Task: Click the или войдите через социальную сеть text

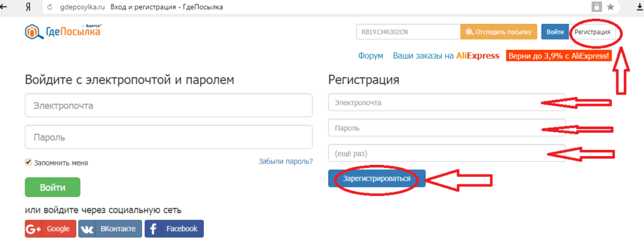Action: [x=103, y=210]
